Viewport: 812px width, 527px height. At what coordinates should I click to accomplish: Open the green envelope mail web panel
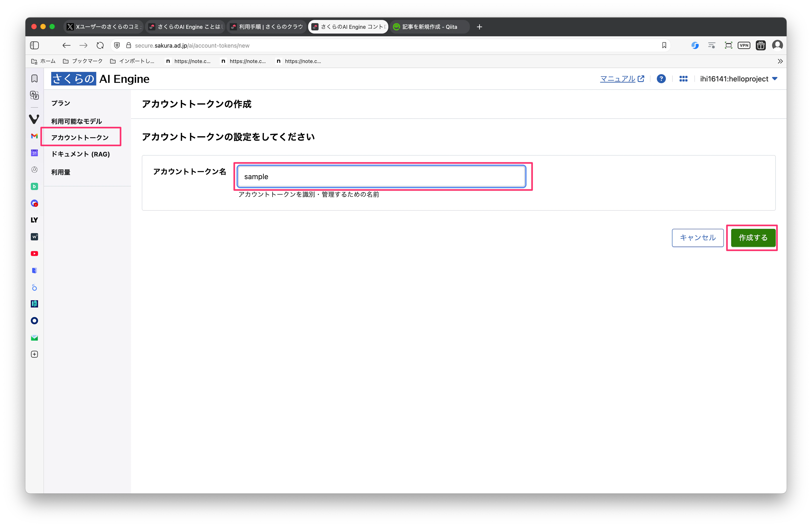[x=34, y=337]
